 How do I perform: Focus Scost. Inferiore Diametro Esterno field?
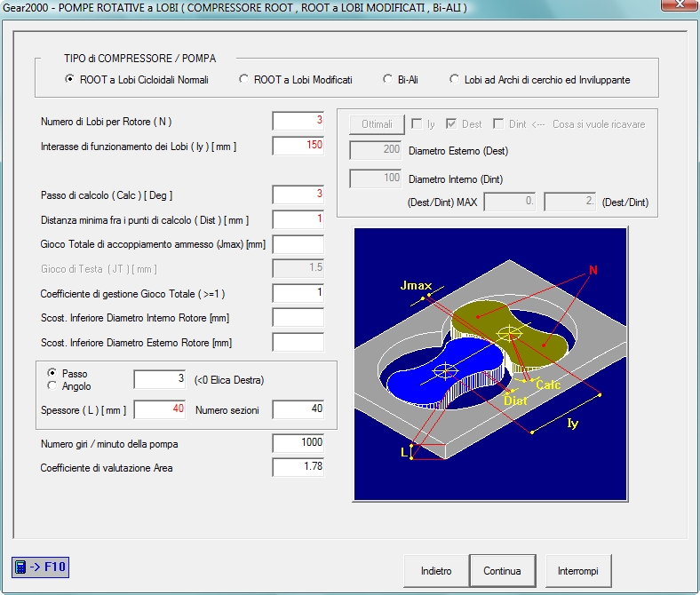(x=298, y=343)
